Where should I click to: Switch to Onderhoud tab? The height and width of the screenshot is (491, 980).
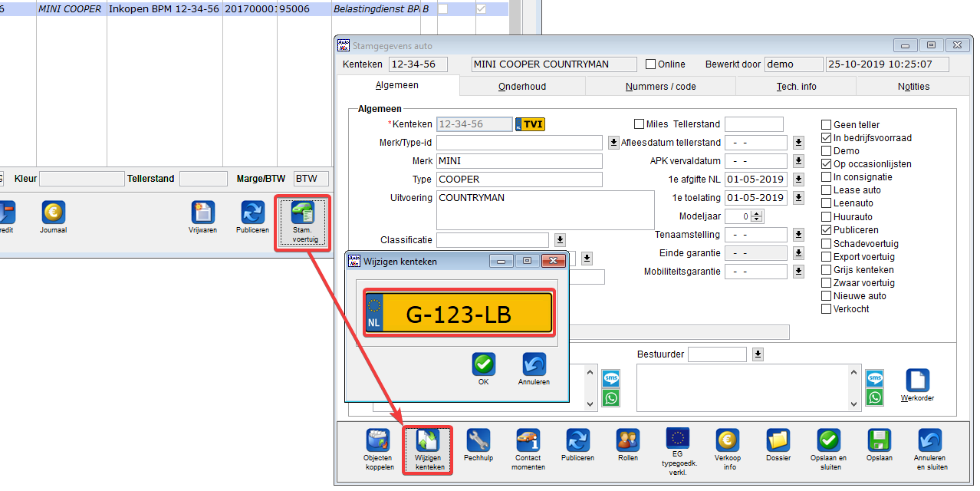tap(522, 87)
